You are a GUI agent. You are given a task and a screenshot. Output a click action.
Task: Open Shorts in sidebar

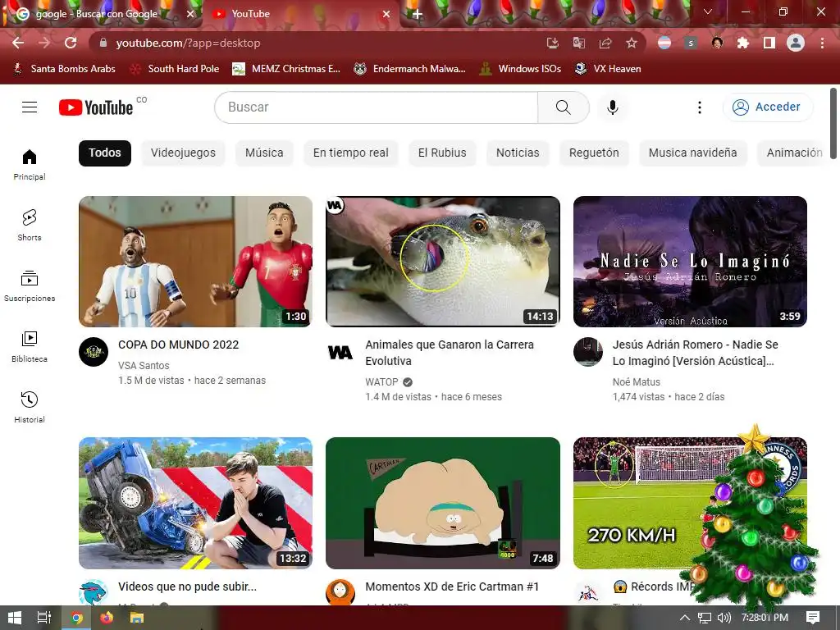pyautogui.click(x=30, y=225)
